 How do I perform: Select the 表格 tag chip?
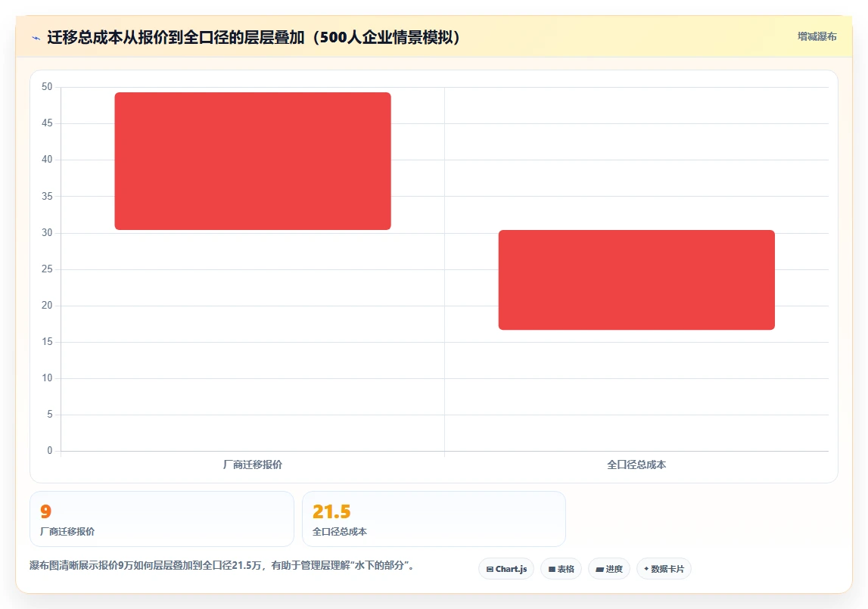(x=561, y=569)
